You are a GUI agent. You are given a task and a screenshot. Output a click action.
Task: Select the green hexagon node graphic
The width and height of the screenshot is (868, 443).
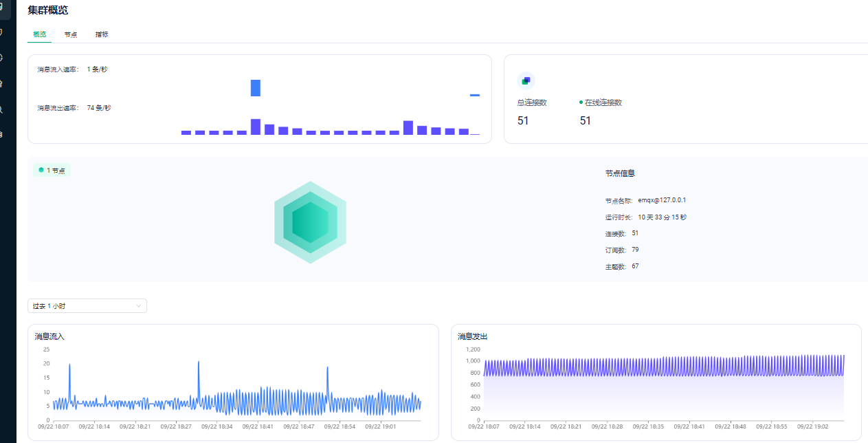click(x=310, y=222)
